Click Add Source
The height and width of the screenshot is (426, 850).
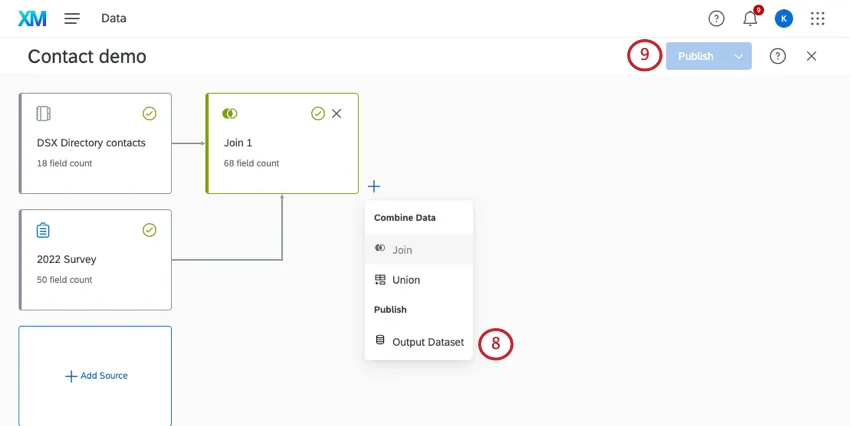[96, 376]
